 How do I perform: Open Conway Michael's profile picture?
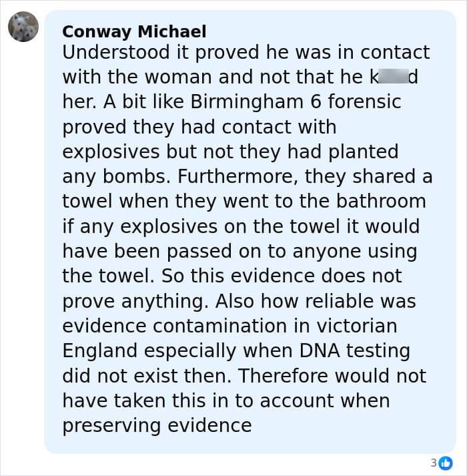point(23,27)
